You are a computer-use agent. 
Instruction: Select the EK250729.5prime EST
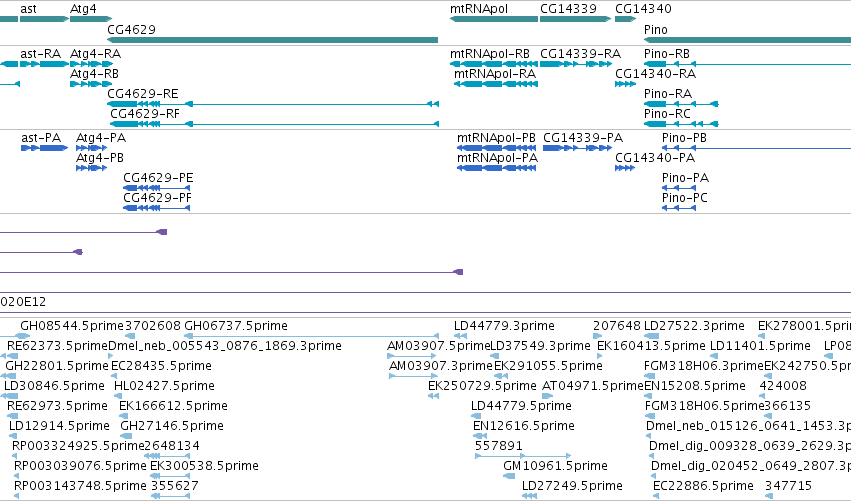pyautogui.click(x=482, y=386)
